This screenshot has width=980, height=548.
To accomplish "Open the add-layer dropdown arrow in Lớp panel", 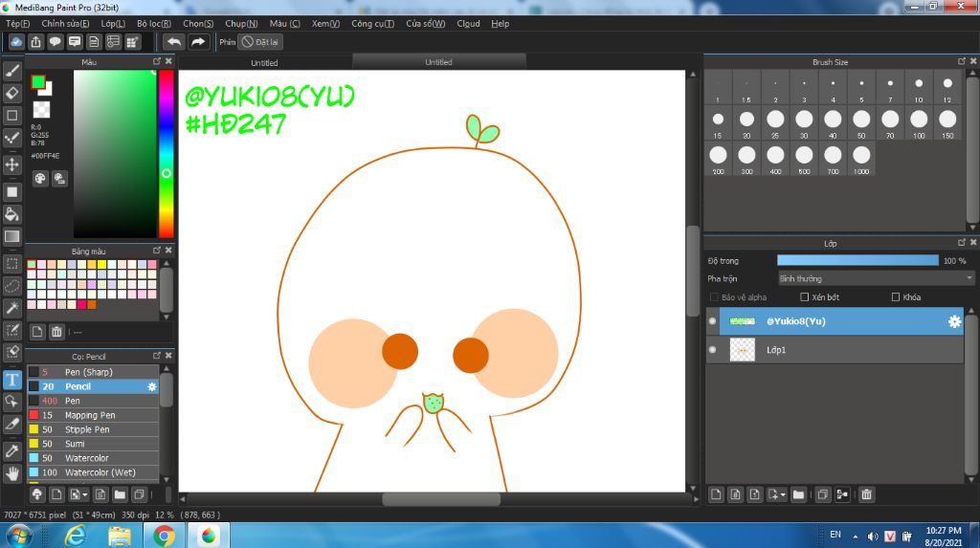I will pyautogui.click(x=783, y=494).
